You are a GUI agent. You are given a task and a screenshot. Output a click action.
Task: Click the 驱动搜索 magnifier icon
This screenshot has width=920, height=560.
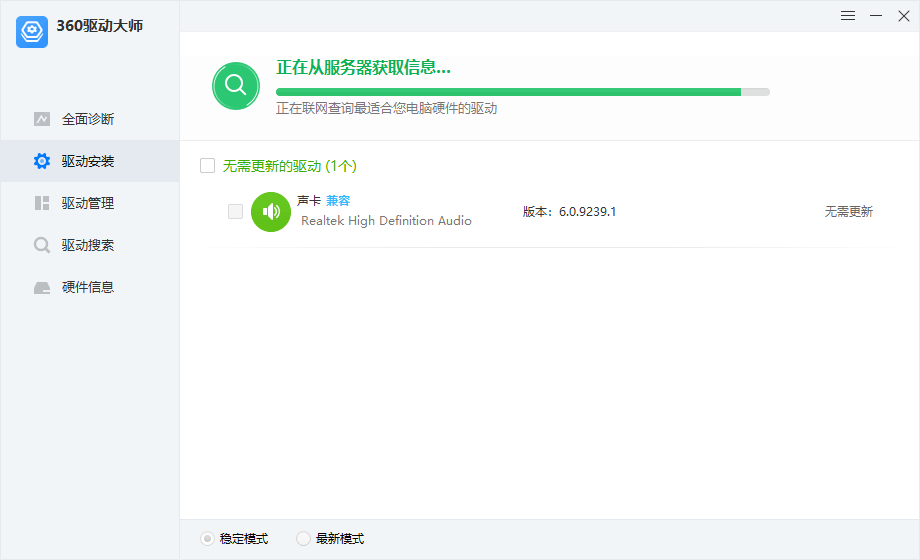[42, 245]
